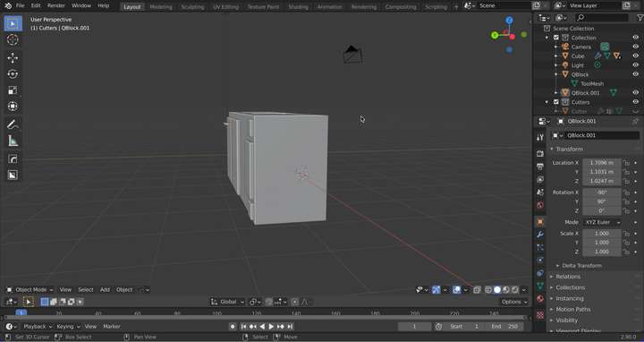Switch to Solid viewport shading
The width and height of the screenshot is (644, 342).
click(x=497, y=290)
